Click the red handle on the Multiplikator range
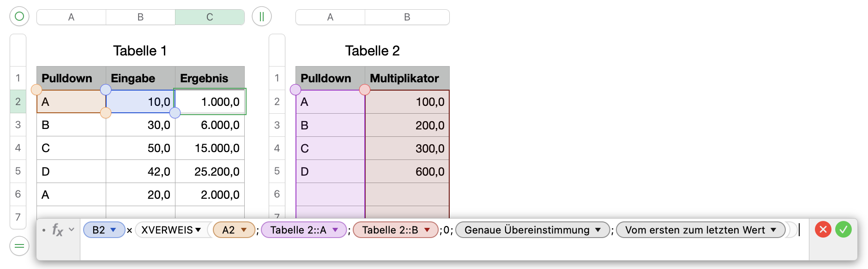Screen dimensions: 868x269 (365, 90)
